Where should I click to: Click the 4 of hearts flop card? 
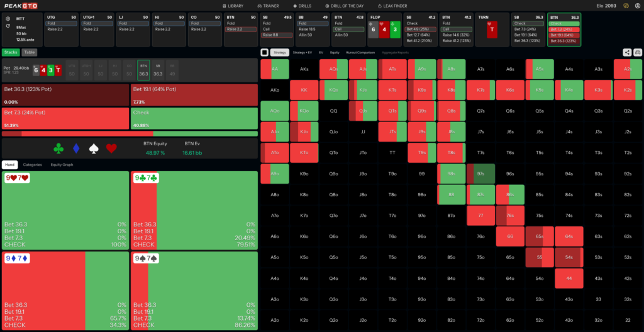click(384, 30)
